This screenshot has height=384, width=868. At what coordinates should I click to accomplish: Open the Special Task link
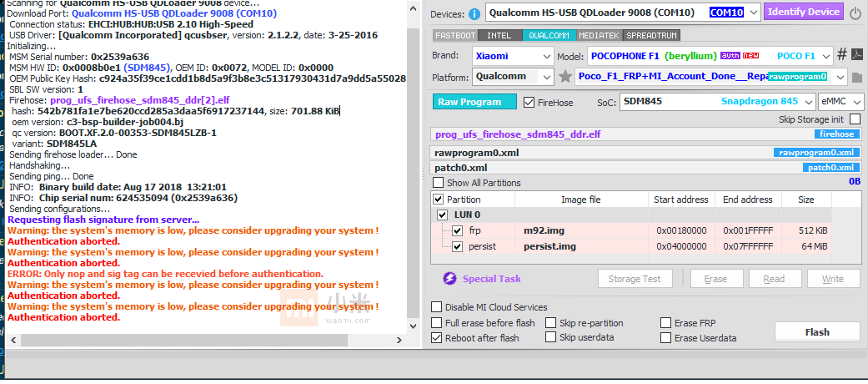[x=492, y=279]
